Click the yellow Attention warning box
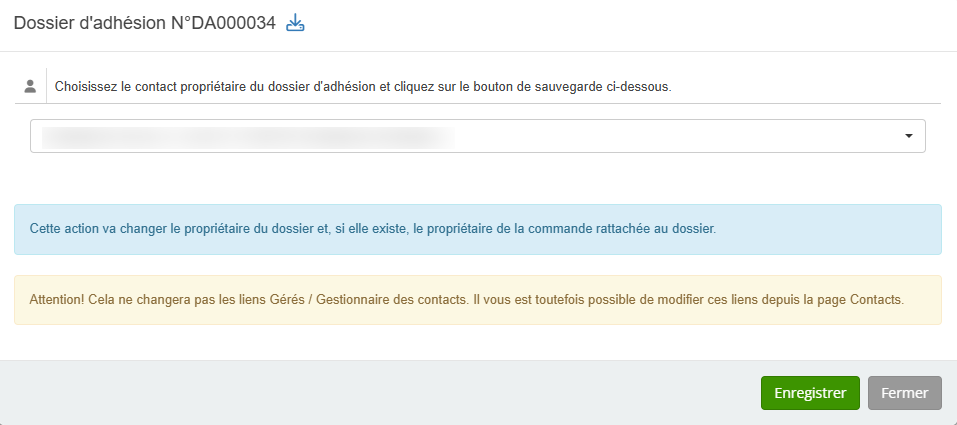The height and width of the screenshot is (425, 957). pos(477,300)
